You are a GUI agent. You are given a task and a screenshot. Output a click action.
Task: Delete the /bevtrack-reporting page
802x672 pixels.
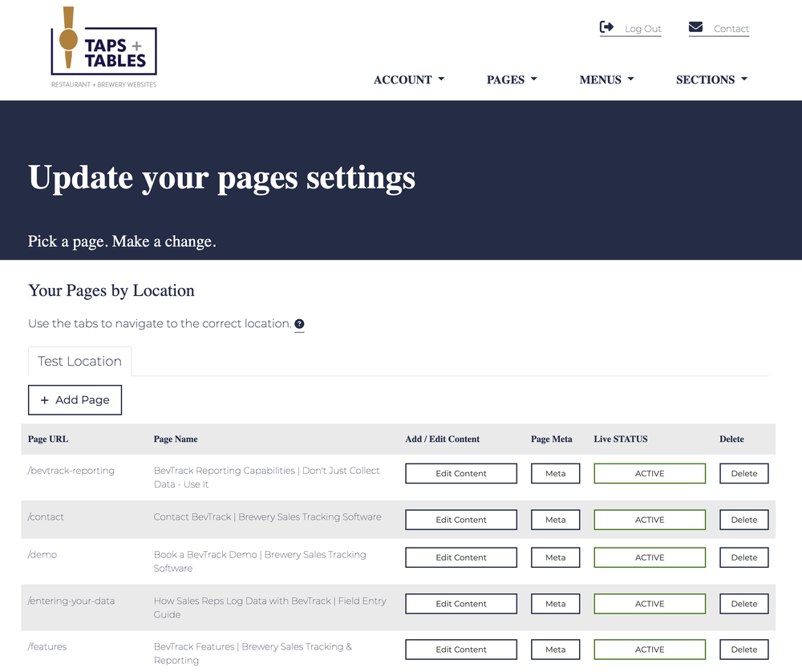(743, 473)
